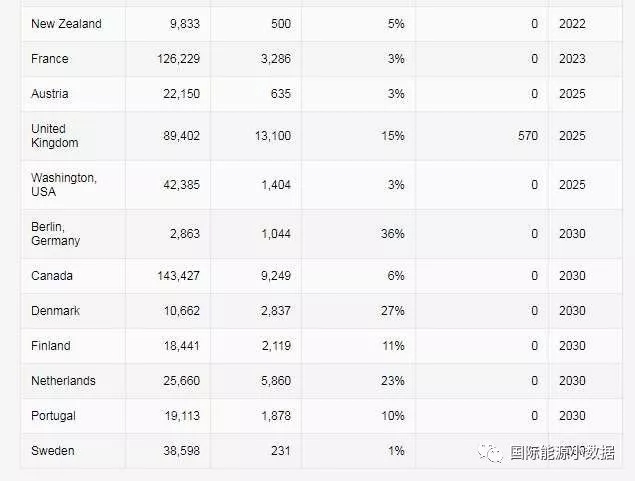Select the Canada row label
The height and width of the screenshot is (481, 635).
52,276
